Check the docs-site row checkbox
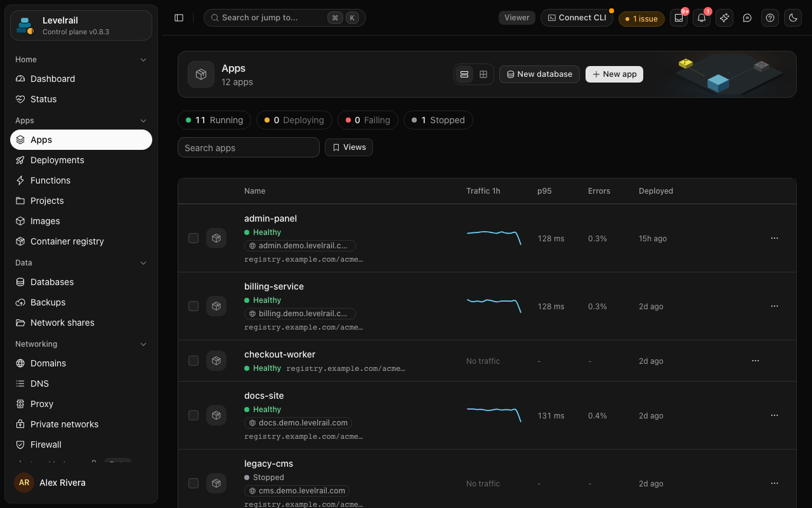Viewport: 812px width, 508px height. click(193, 415)
